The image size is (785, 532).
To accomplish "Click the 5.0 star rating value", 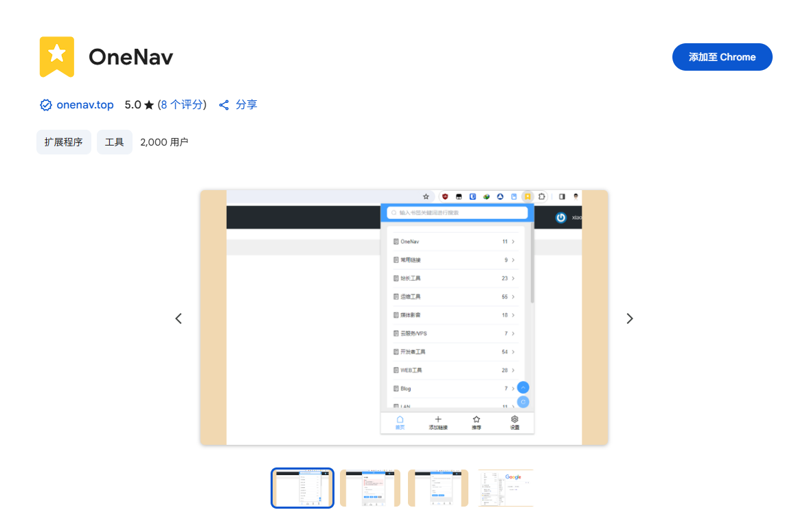I will [139, 104].
